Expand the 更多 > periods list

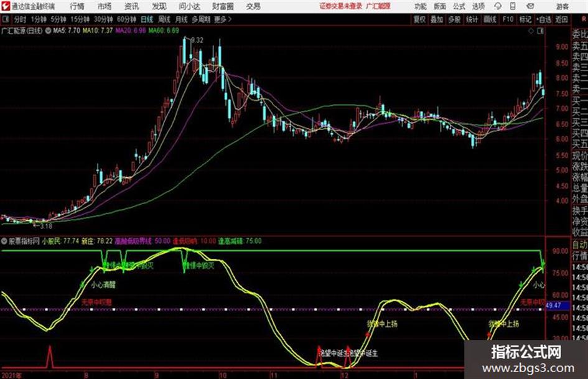point(223,19)
